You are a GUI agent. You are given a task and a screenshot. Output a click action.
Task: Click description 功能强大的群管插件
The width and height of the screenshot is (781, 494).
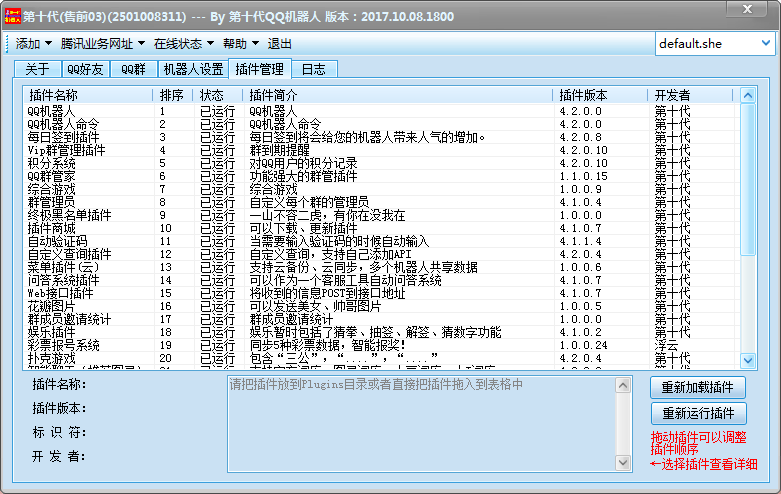[303, 176]
